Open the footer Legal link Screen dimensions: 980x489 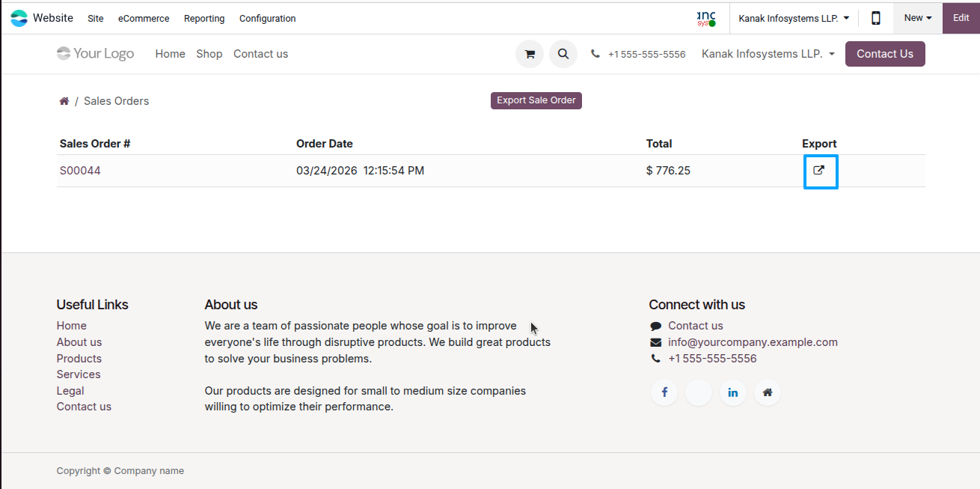point(70,391)
